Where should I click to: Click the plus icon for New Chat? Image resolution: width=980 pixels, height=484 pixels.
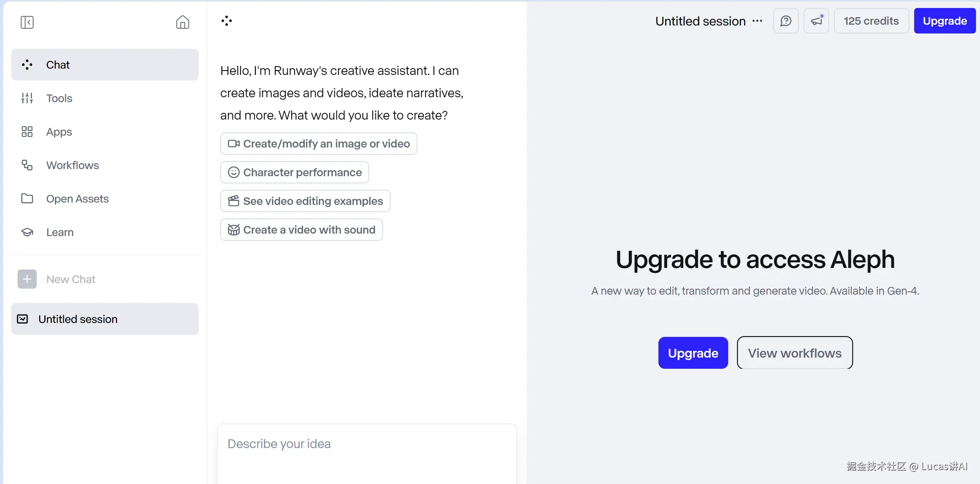click(27, 279)
